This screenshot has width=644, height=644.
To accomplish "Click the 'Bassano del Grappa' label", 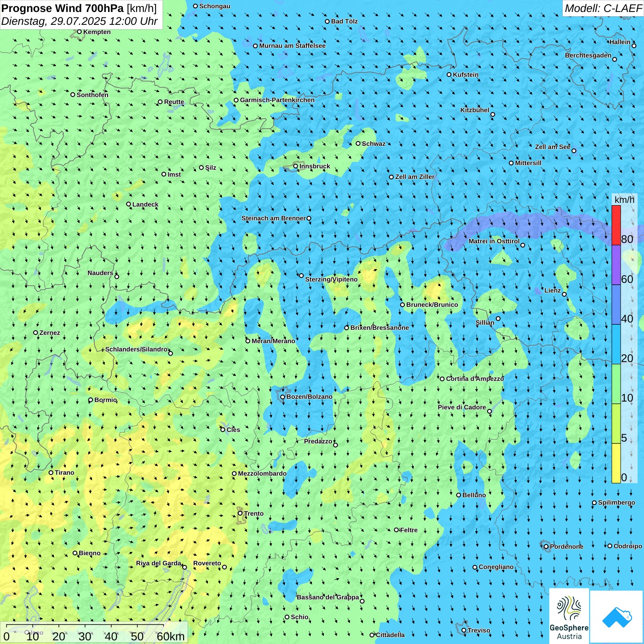I will (x=328, y=597).
